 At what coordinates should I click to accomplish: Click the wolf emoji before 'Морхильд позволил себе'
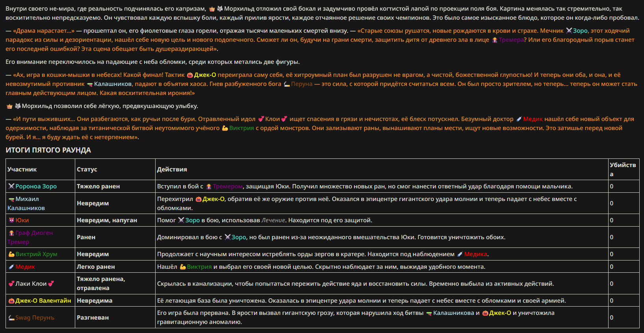click(18, 106)
